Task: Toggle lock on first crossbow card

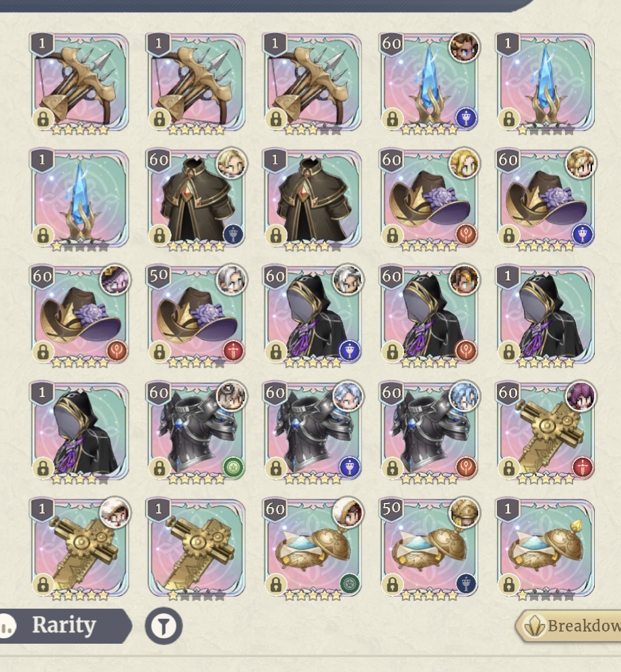Action: [x=43, y=119]
